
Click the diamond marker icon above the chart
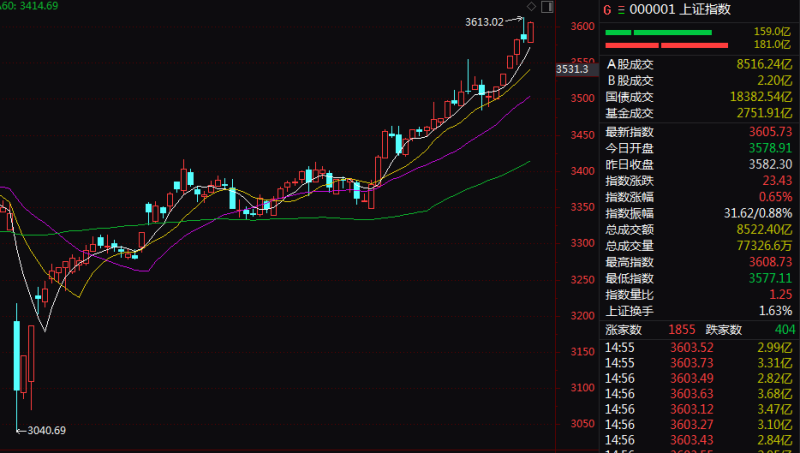(531, 7)
